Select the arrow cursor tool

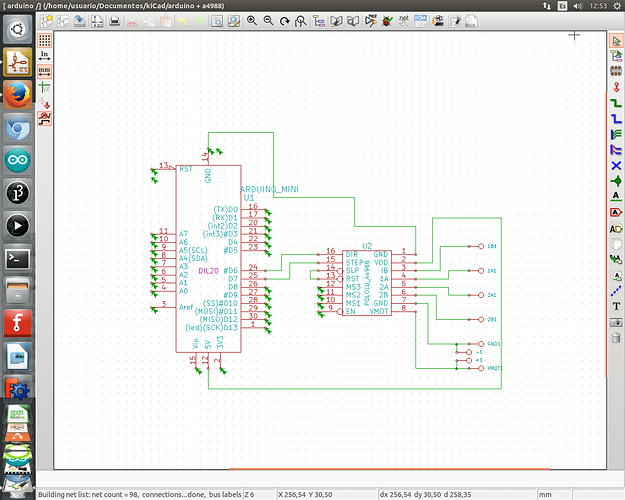[x=616, y=41]
